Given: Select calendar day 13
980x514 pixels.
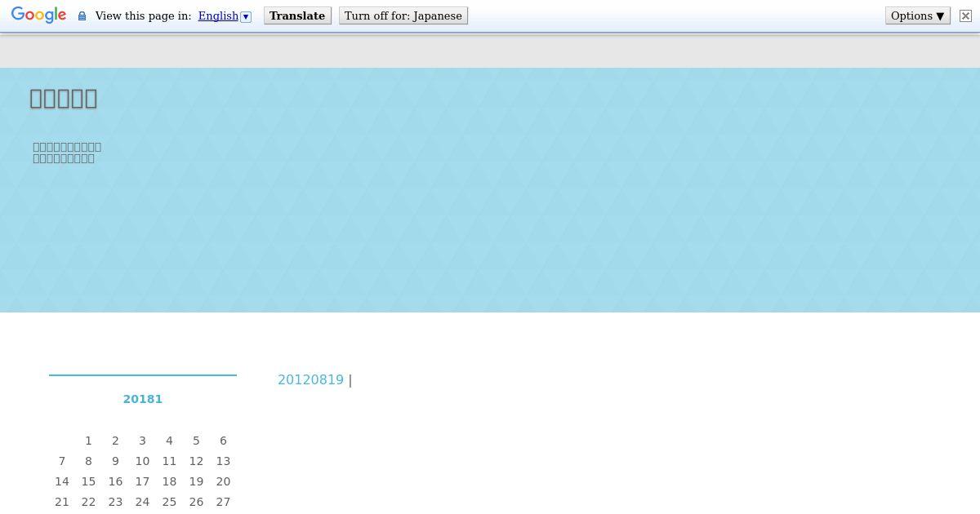Looking at the screenshot, I should point(223,461).
